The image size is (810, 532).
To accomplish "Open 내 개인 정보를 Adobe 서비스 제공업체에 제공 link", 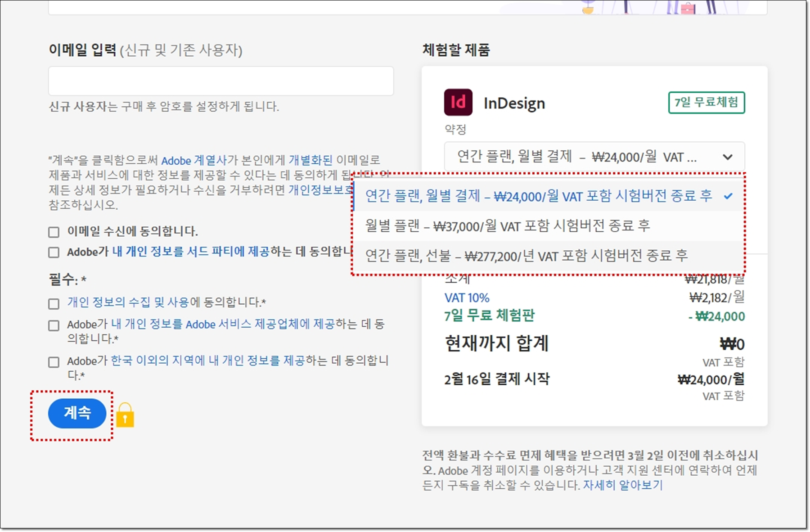I will click(x=223, y=324).
